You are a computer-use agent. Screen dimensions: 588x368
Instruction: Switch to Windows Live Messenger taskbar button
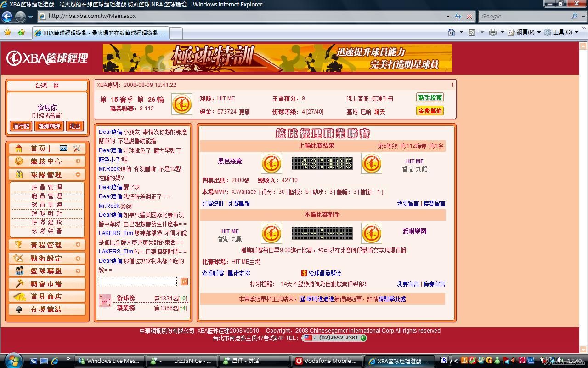click(109, 361)
